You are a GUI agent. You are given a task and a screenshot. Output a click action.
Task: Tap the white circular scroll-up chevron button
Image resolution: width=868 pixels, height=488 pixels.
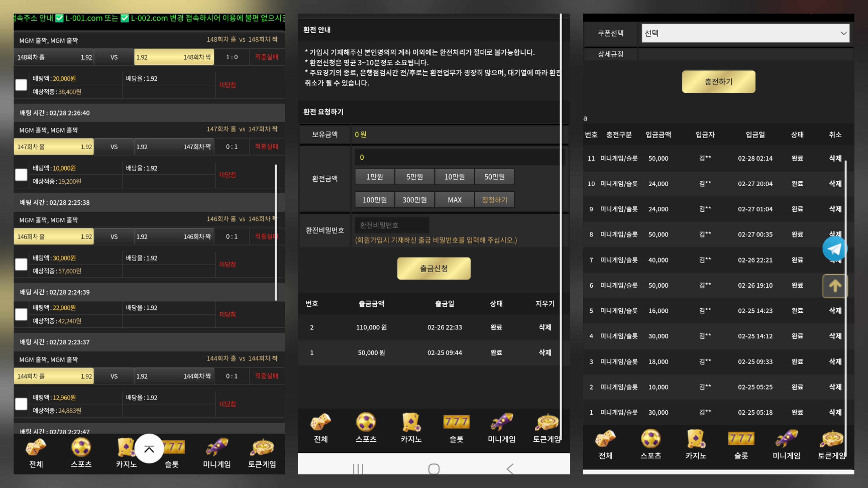[x=149, y=448]
